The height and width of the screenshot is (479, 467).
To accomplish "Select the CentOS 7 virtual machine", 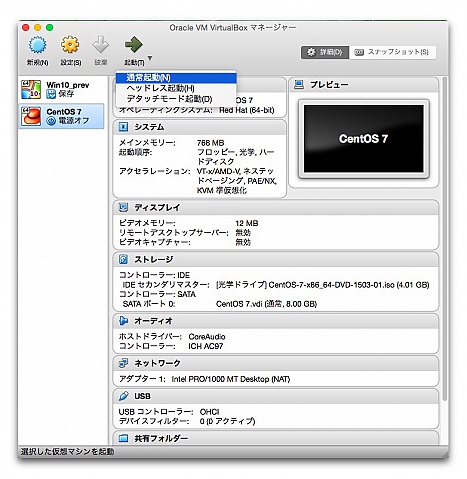I will tap(62, 116).
